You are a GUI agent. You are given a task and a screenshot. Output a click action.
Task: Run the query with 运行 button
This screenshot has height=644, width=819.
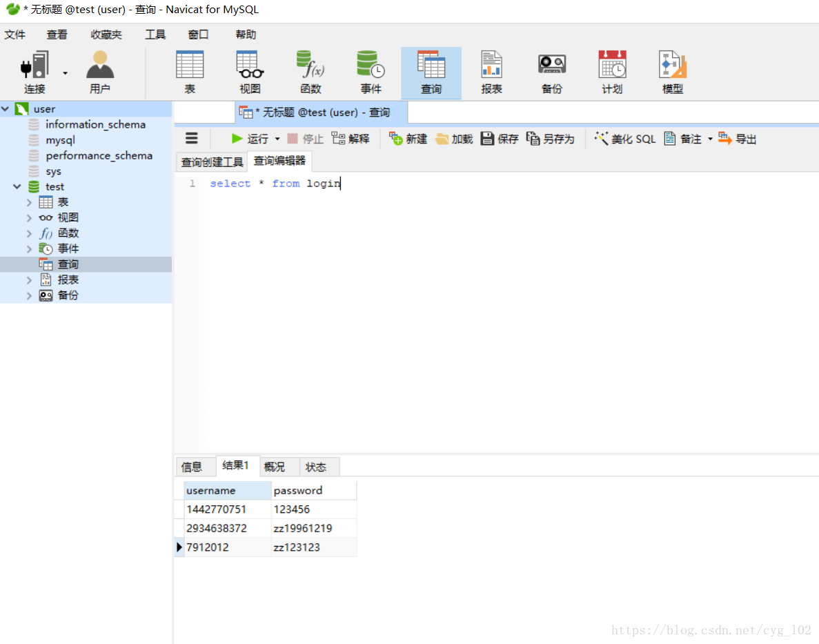click(250, 139)
